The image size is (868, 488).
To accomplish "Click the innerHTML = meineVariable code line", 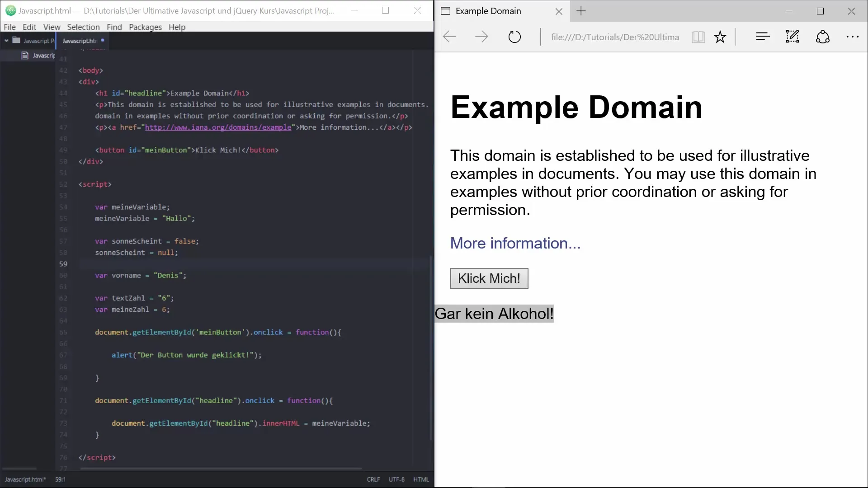I will tap(241, 423).
